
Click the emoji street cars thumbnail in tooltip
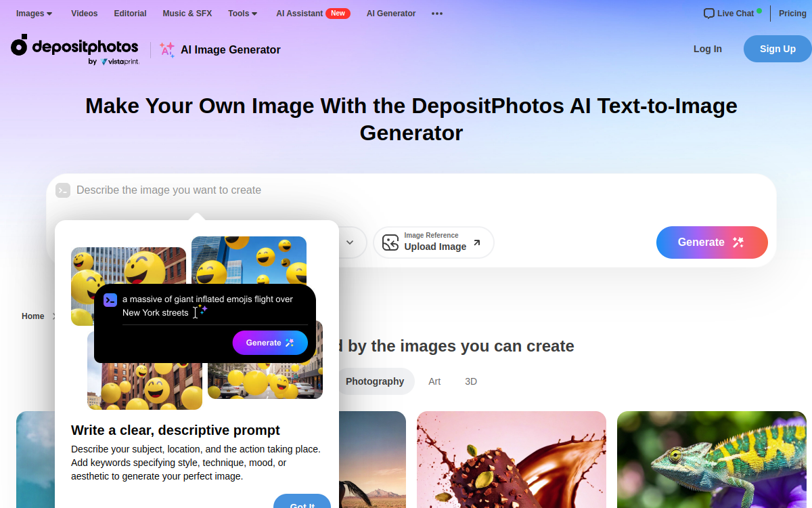[x=265, y=381]
